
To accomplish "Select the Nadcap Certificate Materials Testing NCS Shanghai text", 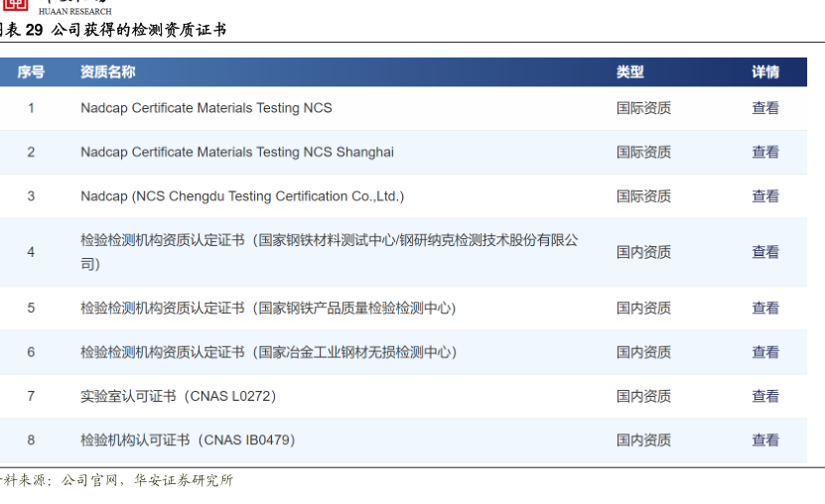I will [x=236, y=152].
